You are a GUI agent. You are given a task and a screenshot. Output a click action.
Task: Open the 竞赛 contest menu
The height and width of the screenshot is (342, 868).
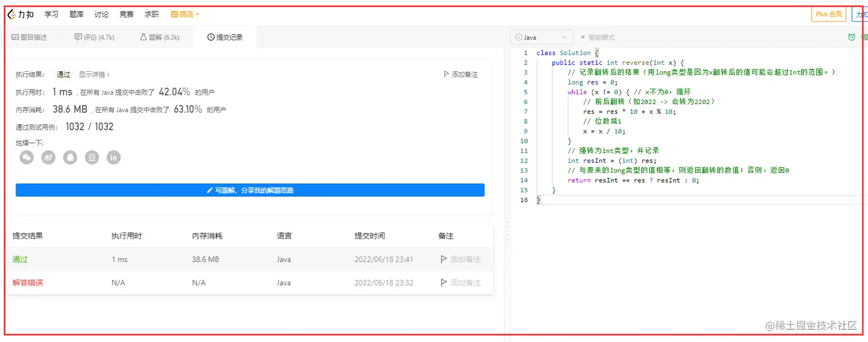coord(126,14)
